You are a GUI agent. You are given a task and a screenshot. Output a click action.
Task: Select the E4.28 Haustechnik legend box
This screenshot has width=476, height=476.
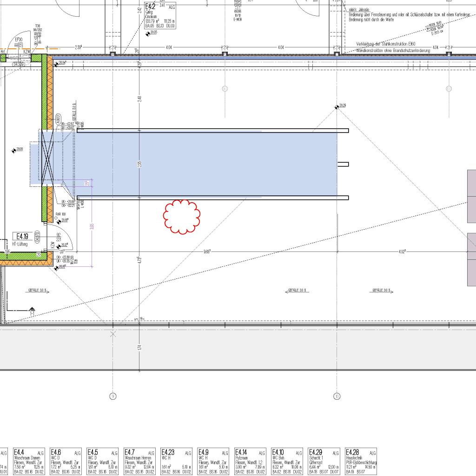[361, 461]
